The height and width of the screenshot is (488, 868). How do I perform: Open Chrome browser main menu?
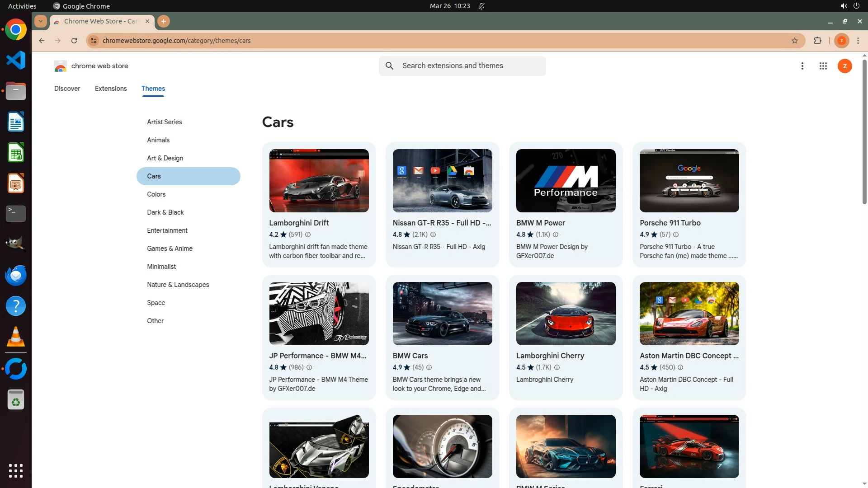(858, 41)
